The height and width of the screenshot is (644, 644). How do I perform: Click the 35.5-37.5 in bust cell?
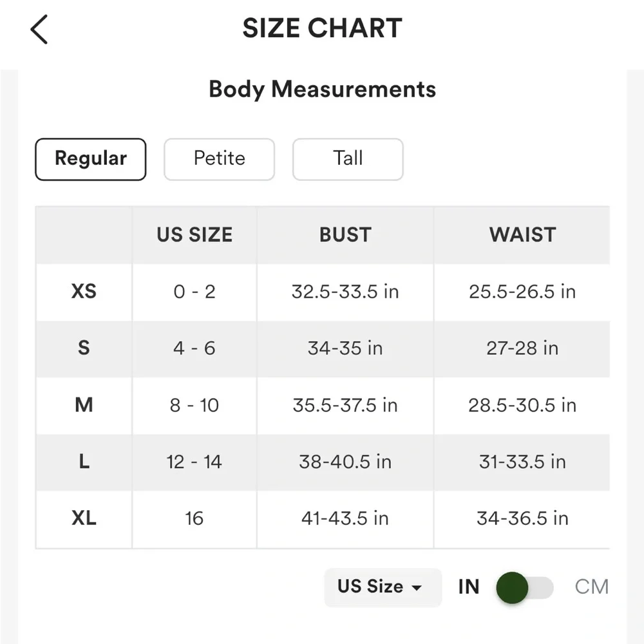(x=345, y=405)
